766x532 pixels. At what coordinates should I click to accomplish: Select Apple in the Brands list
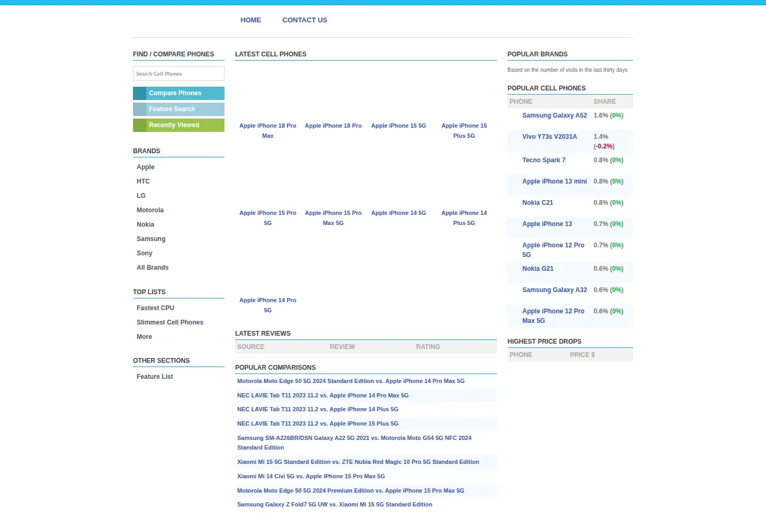(x=145, y=167)
